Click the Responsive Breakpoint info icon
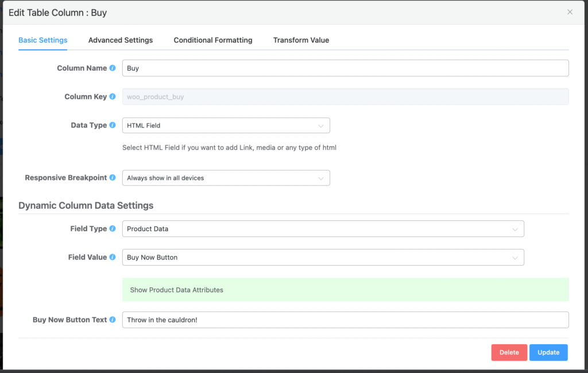This screenshot has height=373, width=588. pyautogui.click(x=113, y=178)
